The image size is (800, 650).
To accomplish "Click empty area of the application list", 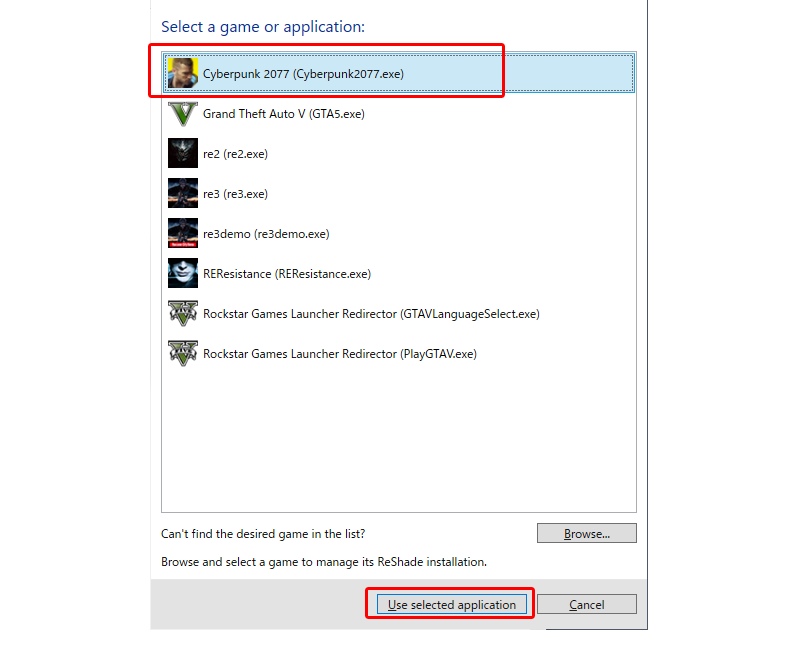I will (x=399, y=441).
